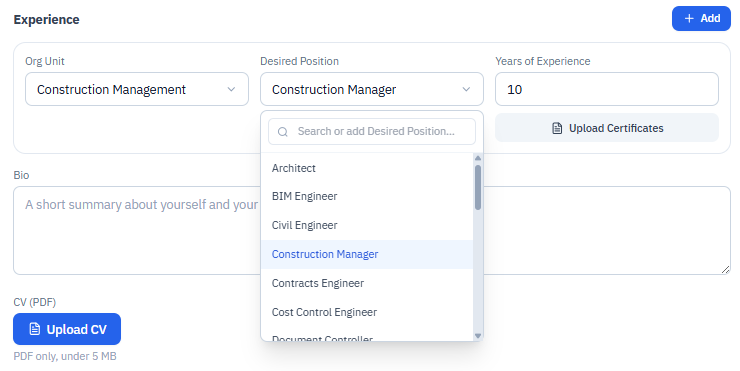
Task: Click the Bio textarea resize handle
Action: pos(725,270)
